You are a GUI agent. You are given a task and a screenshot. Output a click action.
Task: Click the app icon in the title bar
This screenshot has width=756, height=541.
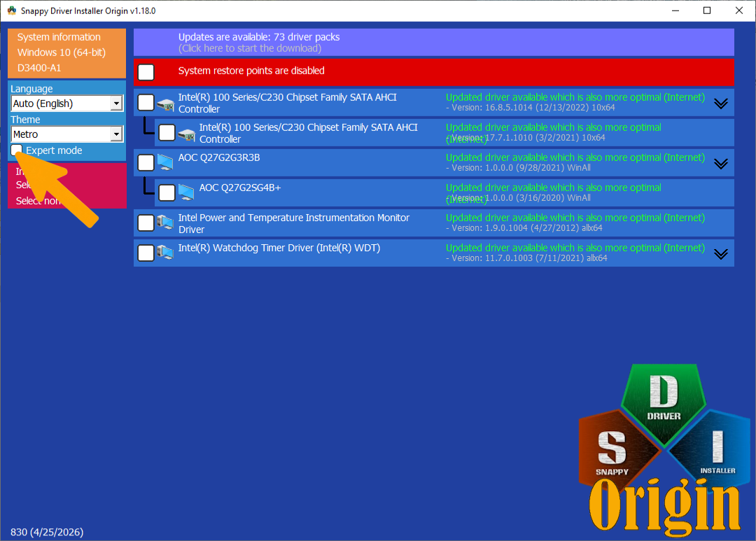(12, 10)
